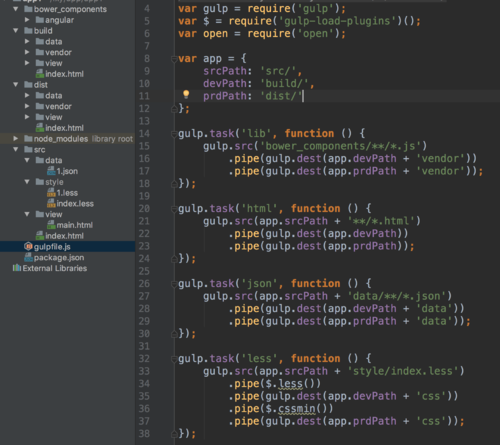500x445 pixels.
Task: Click line number 31 in gutter
Action: [144, 346]
